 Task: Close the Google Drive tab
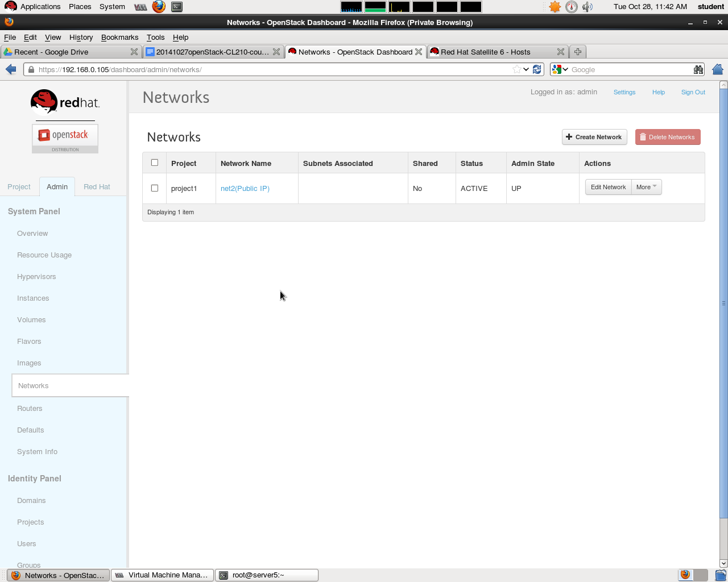134,52
